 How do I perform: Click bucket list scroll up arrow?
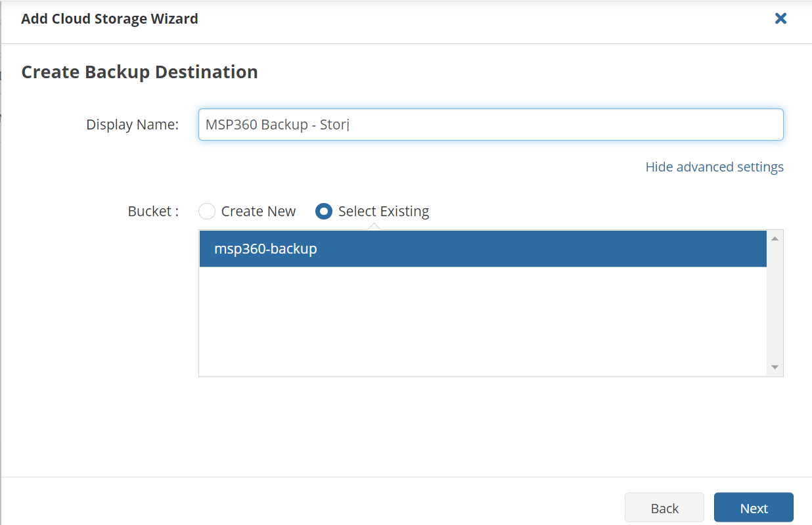click(x=775, y=239)
